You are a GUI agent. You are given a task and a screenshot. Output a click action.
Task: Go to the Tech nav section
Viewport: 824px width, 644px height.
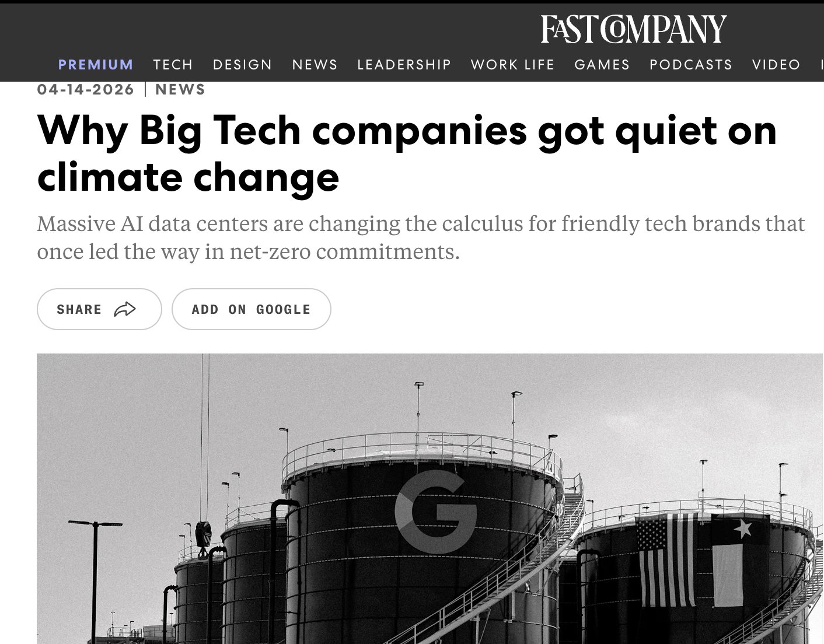pos(173,65)
